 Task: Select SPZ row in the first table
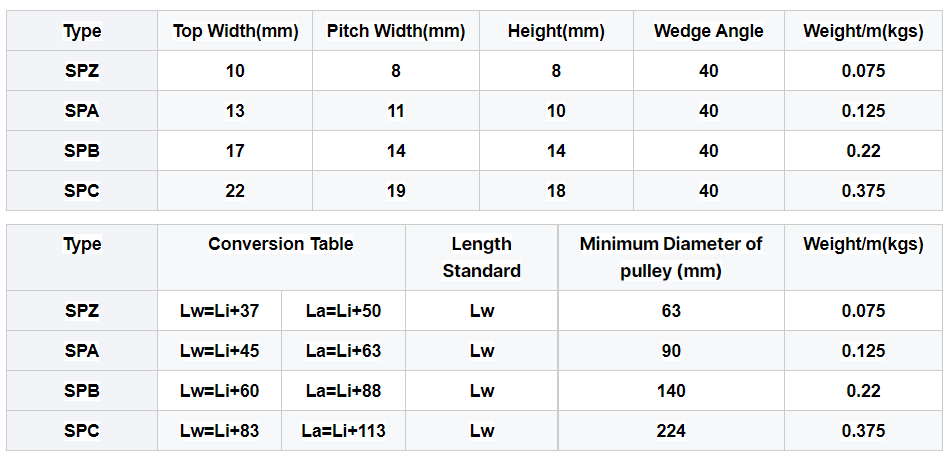point(474,71)
